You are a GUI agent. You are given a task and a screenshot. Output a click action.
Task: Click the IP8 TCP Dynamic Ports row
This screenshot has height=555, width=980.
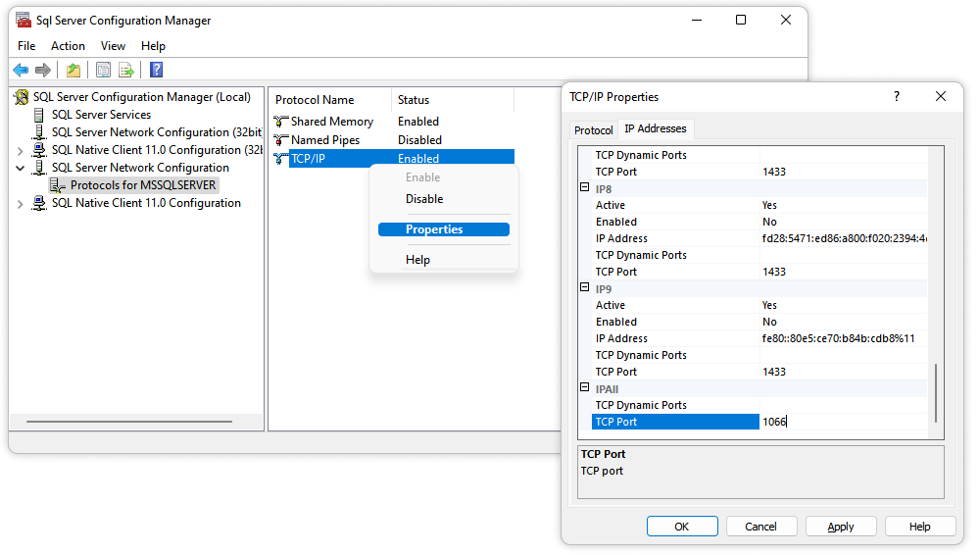[759, 255]
